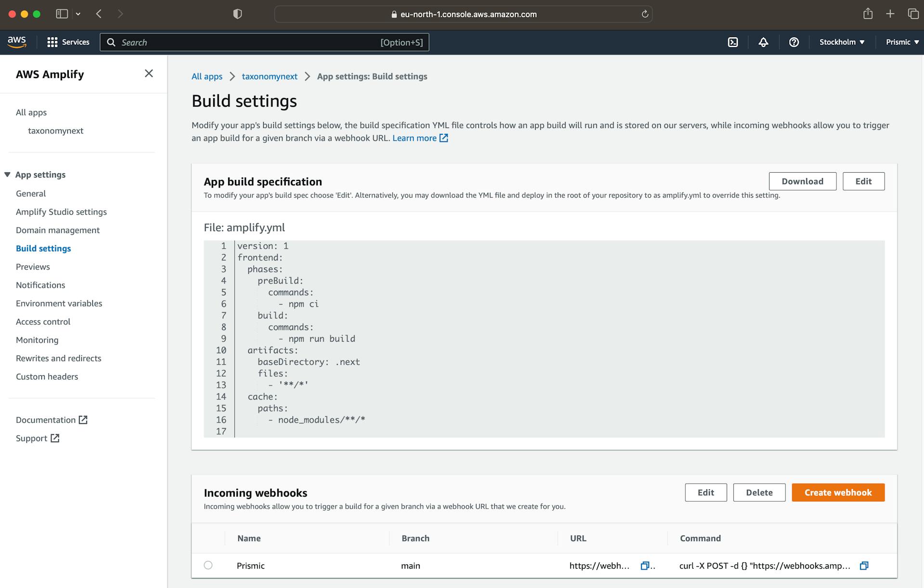Select the Prismic webhook radio button
The width and height of the screenshot is (924, 588).
coord(208,565)
